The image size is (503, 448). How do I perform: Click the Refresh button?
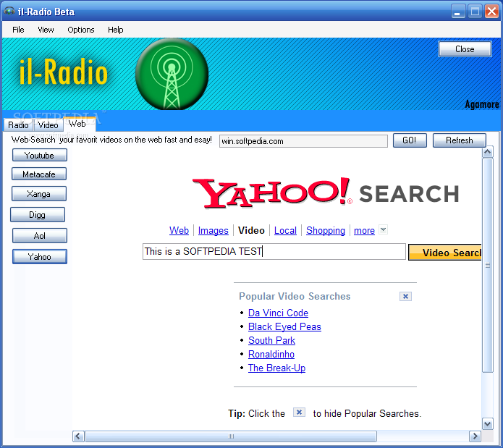click(459, 140)
